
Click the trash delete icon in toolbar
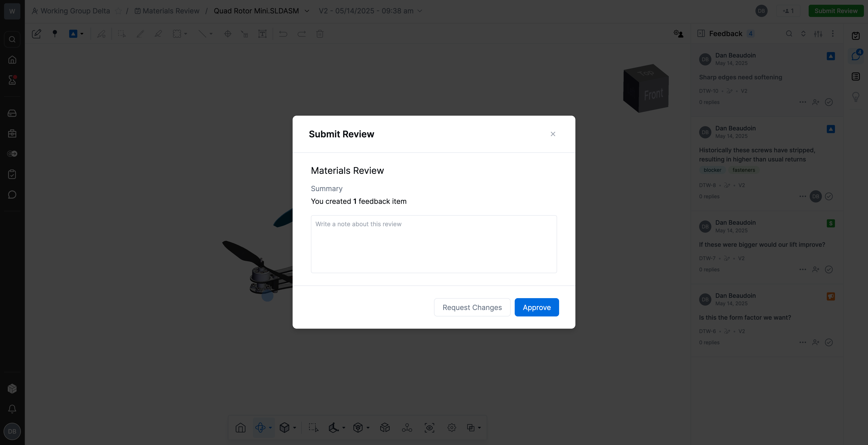tap(320, 34)
